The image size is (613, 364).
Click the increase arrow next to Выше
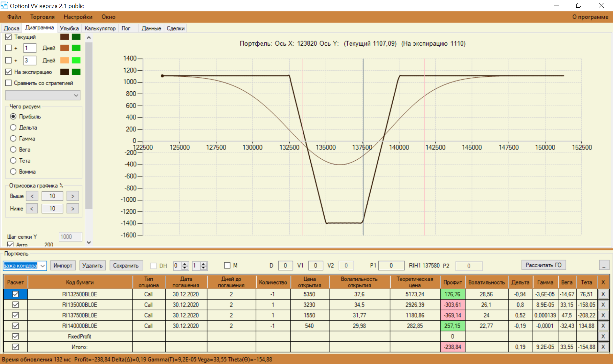[x=72, y=196]
